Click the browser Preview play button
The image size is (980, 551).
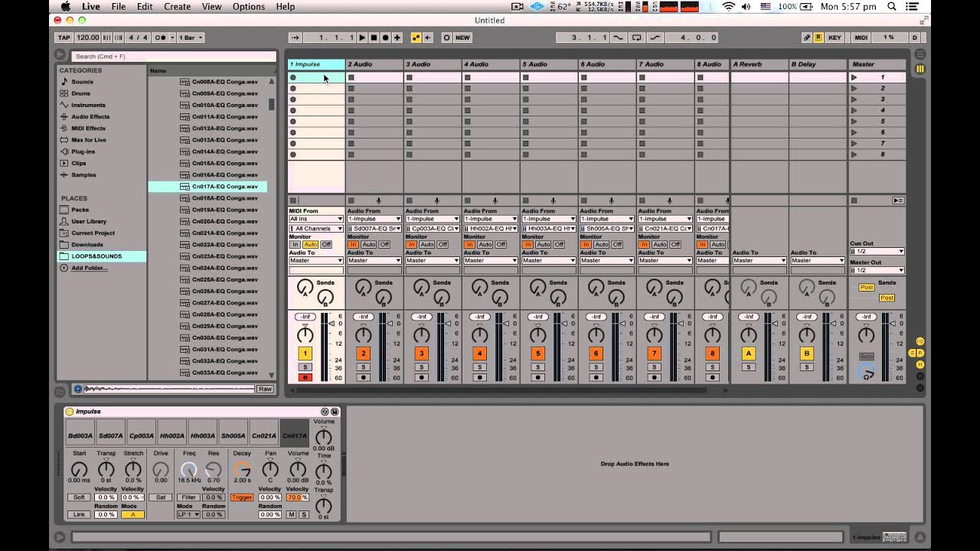78,389
